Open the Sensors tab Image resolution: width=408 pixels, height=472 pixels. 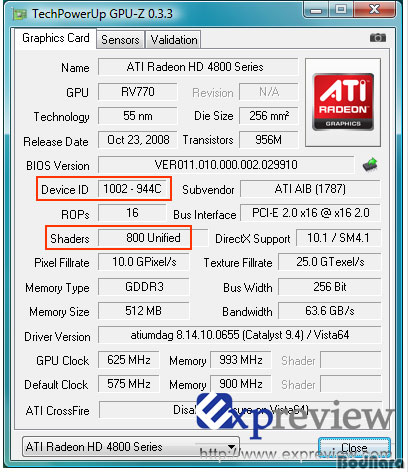pos(120,40)
